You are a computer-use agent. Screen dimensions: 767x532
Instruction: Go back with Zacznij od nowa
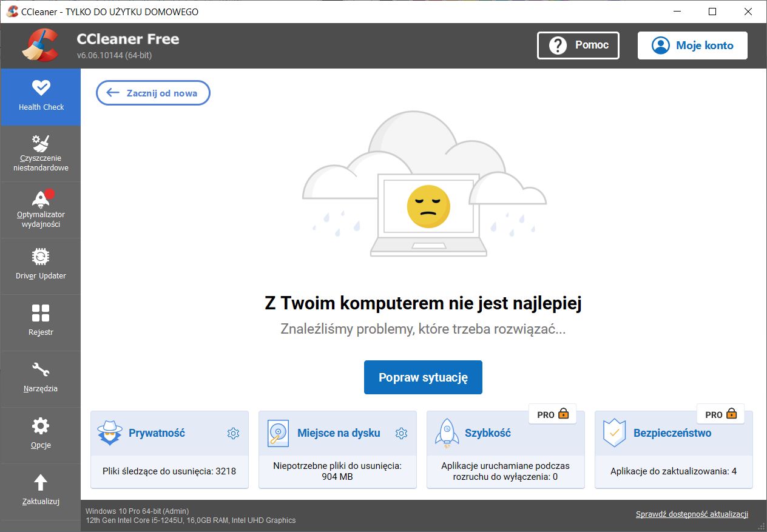click(x=153, y=93)
